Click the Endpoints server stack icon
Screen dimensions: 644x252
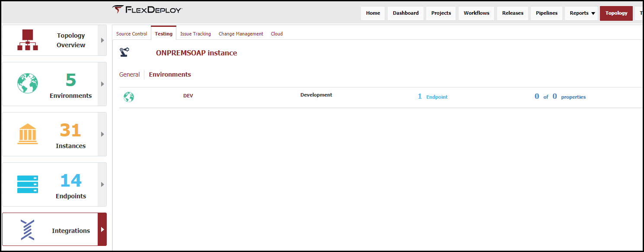[28, 184]
